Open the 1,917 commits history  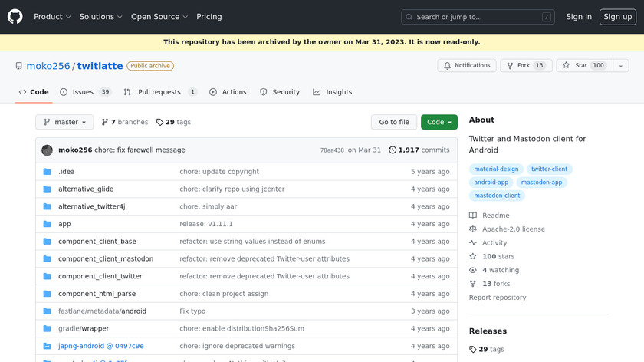pyautogui.click(x=419, y=150)
